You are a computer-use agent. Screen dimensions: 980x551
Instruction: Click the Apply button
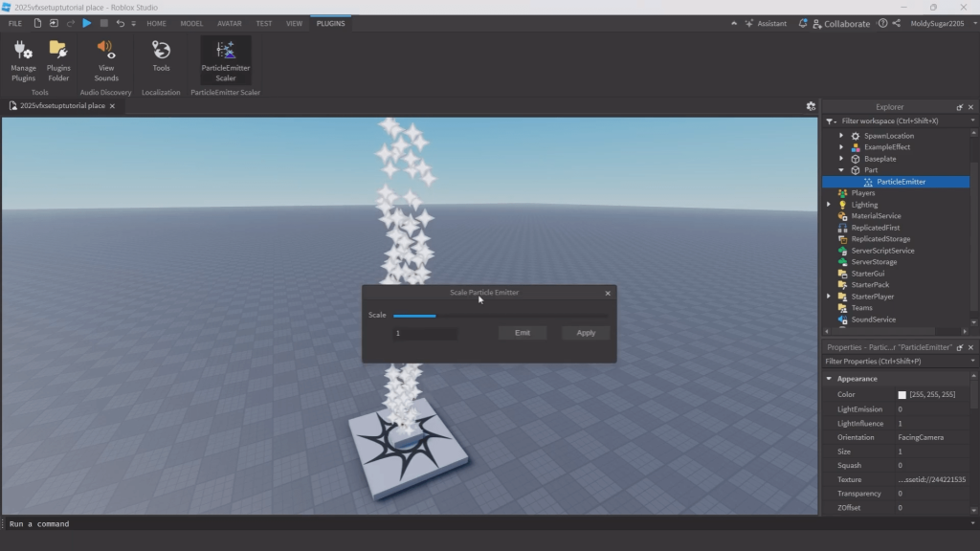click(586, 333)
